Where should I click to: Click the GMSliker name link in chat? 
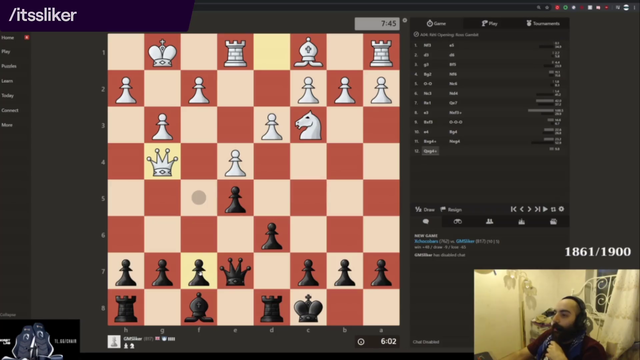[x=465, y=241]
